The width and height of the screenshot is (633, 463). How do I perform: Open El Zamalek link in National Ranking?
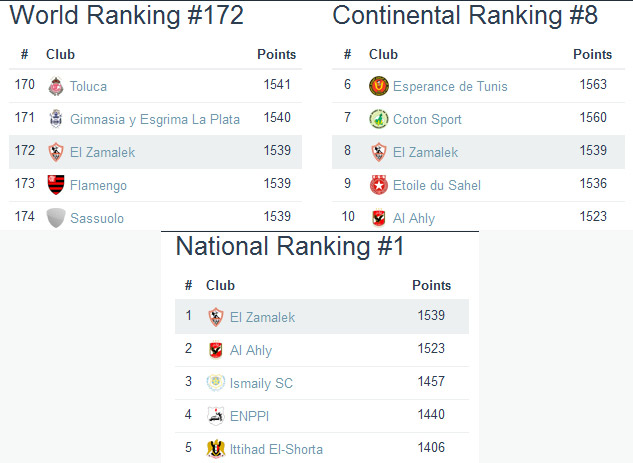pos(262,317)
